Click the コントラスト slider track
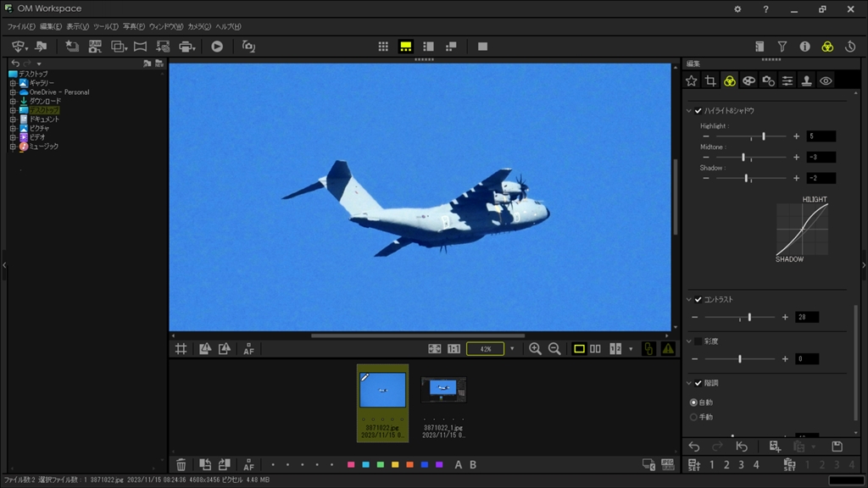This screenshot has height=488, width=868. click(739, 317)
